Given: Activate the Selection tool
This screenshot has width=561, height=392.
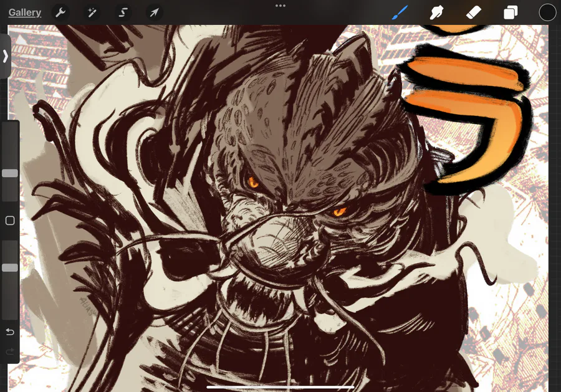Looking at the screenshot, I should point(123,12).
